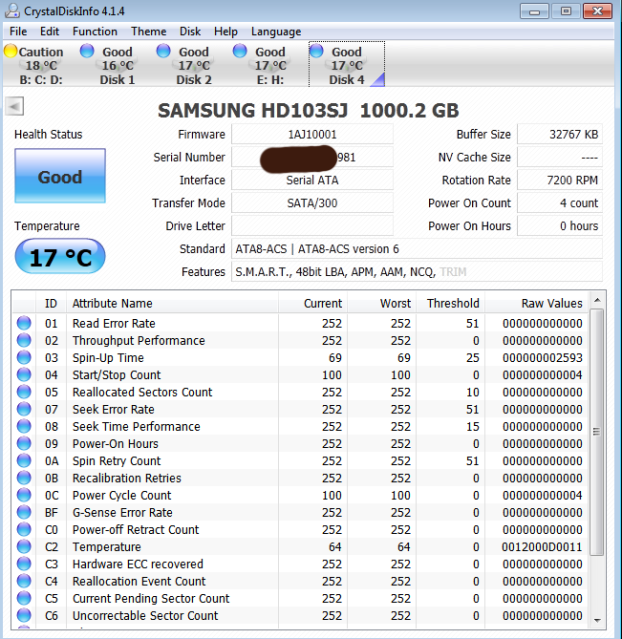
Task: Open the Disk menu
Action: point(190,31)
